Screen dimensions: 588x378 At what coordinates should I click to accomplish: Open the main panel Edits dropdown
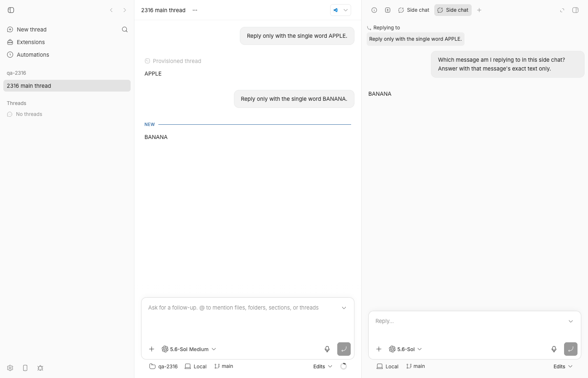click(x=323, y=366)
